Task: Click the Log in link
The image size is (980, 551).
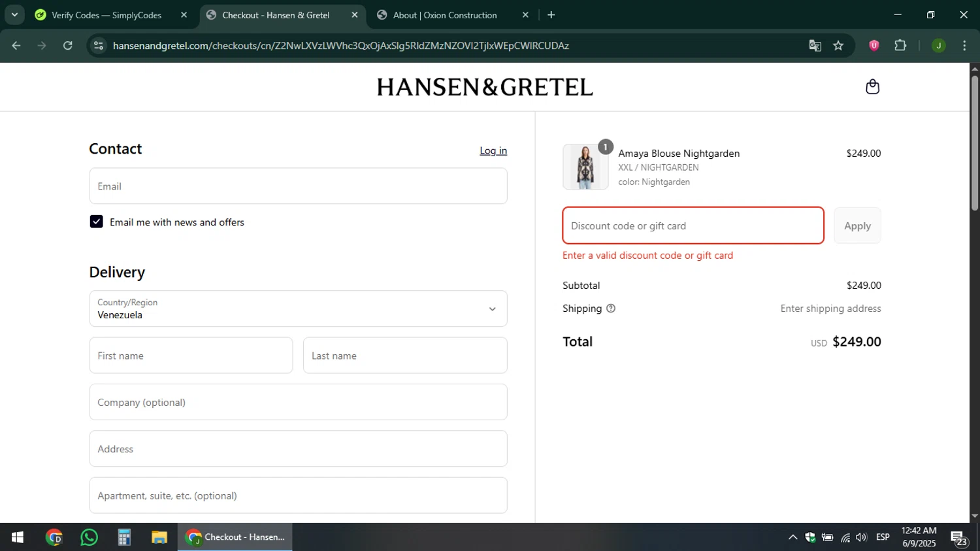Action: [x=493, y=150]
